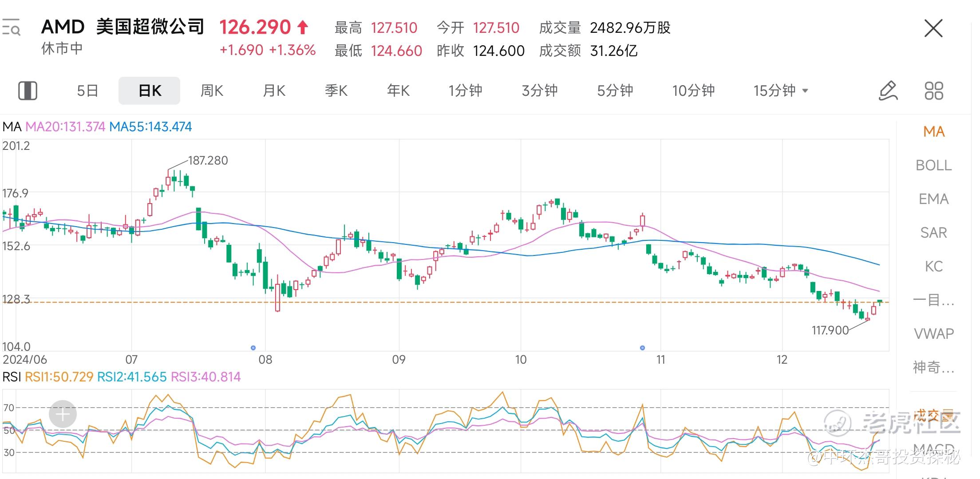The width and height of the screenshot is (980, 479).
Task: Switch to 年K yearly tab
Action: click(398, 91)
